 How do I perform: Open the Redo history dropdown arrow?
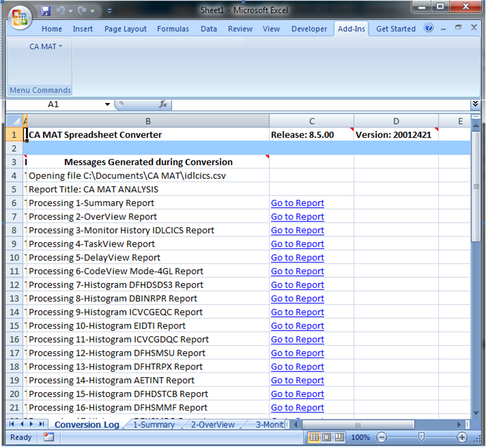tap(92, 11)
